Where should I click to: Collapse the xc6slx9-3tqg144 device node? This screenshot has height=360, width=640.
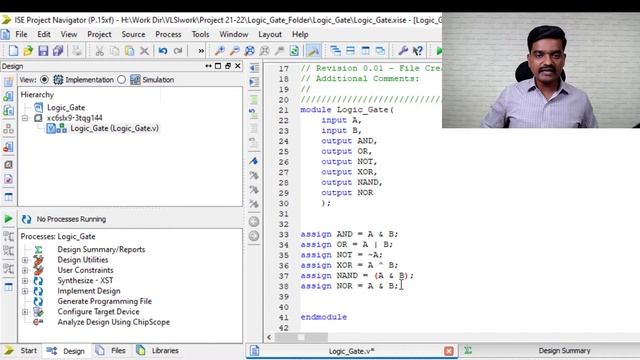pyautogui.click(x=25, y=118)
